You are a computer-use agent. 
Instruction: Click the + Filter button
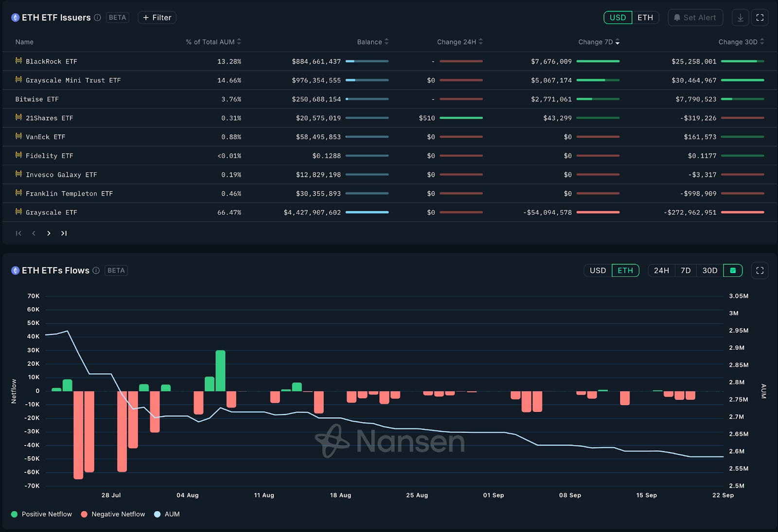click(157, 17)
